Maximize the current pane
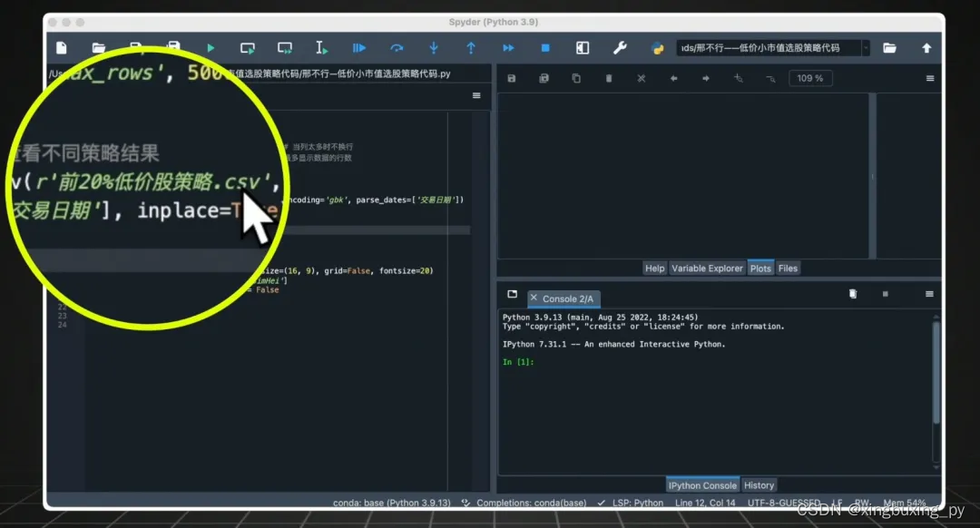Viewport: 980px width, 528px height. click(x=583, y=48)
